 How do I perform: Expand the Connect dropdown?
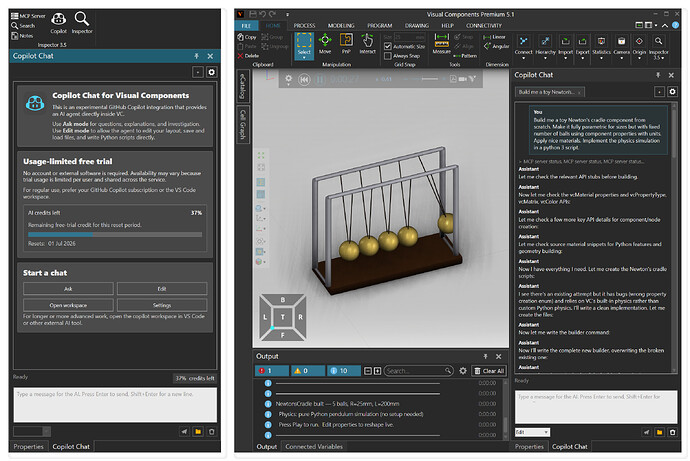(x=524, y=58)
